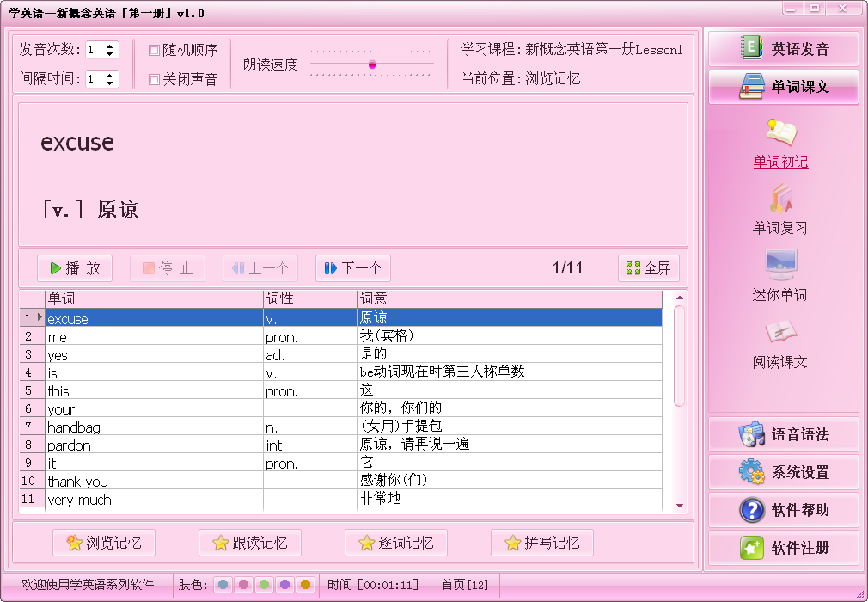Image resolution: width=868 pixels, height=602 pixels.
Task: Increase 发音次数 with the up arrow
Action: (110, 46)
